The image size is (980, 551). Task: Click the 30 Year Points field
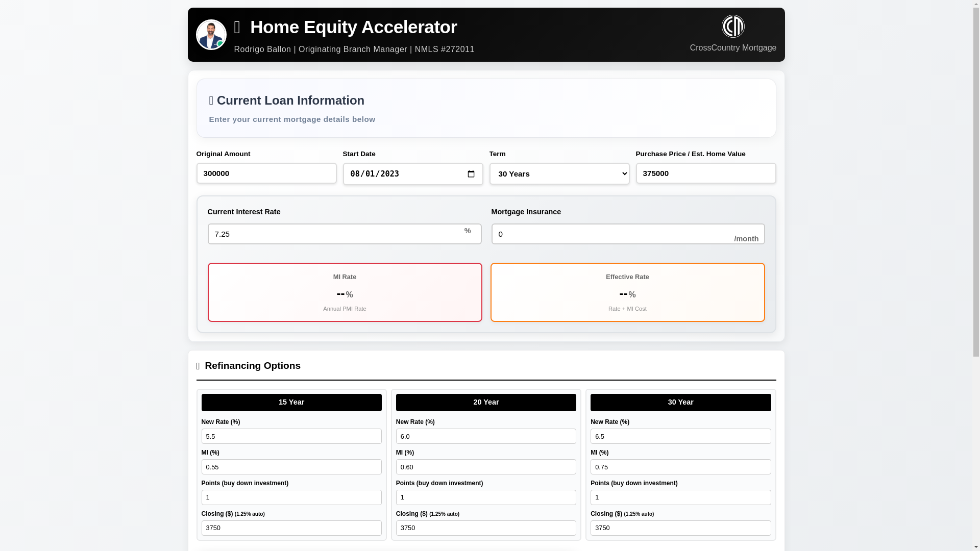click(x=680, y=497)
